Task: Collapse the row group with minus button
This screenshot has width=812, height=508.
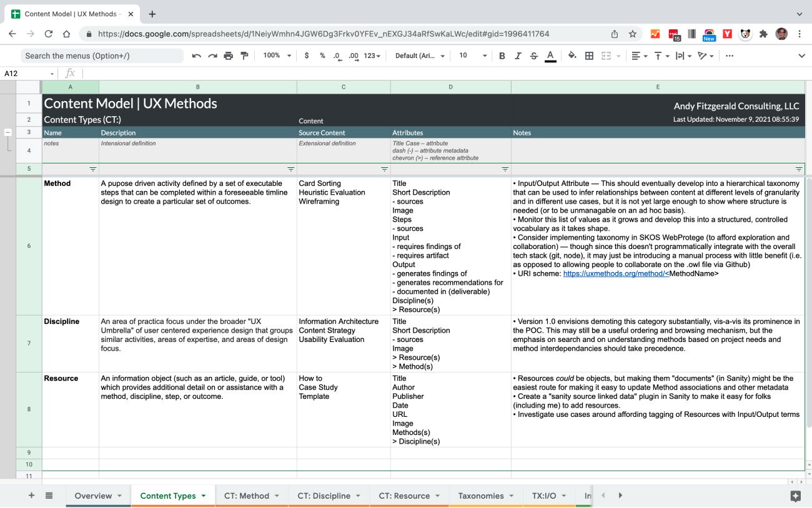Action: point(8,132)
